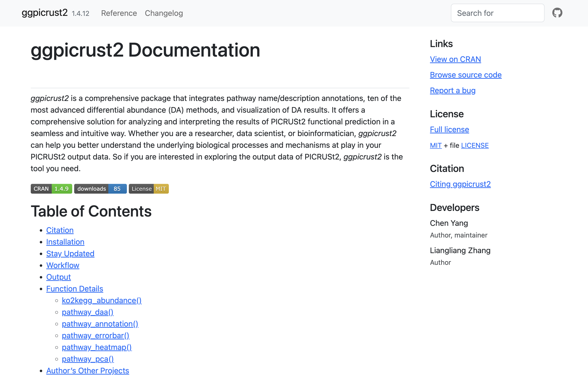Click the Report a bug link

tap(453, 90)
